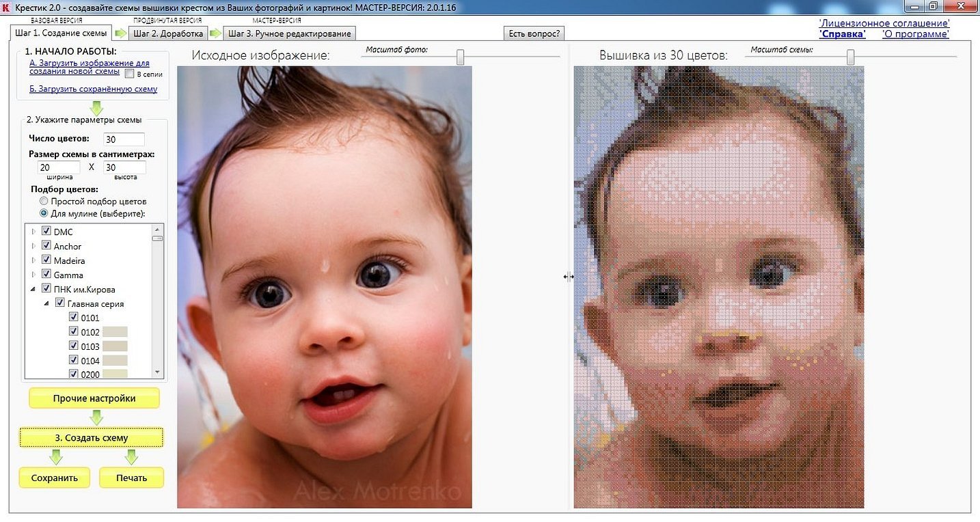Select the DMC label in thread tree
This screenshot has width=980, height=522.
(x=63, y=232)
